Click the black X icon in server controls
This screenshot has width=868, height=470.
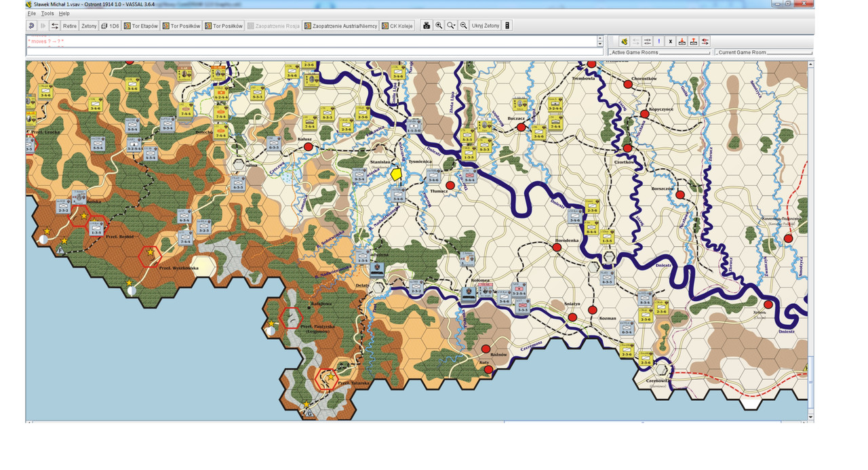670,41
